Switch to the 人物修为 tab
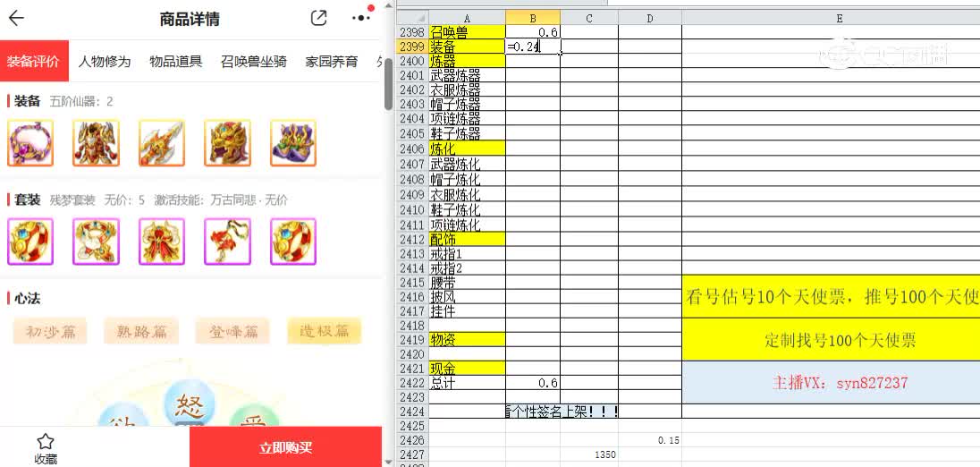This screenshot has width=980, height=467. click(x=105, y=61)
